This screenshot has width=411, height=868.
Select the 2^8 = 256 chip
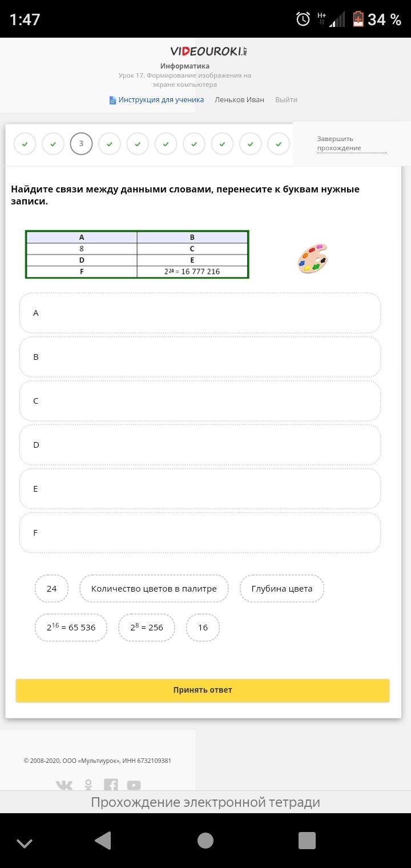[x=147, y=628]
